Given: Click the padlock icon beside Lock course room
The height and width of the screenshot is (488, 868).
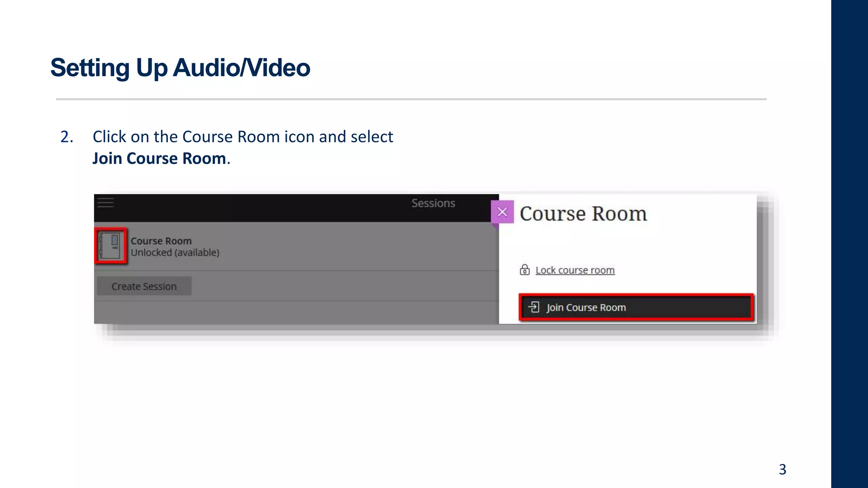Looking at the screenshot, I should point(525,270).
